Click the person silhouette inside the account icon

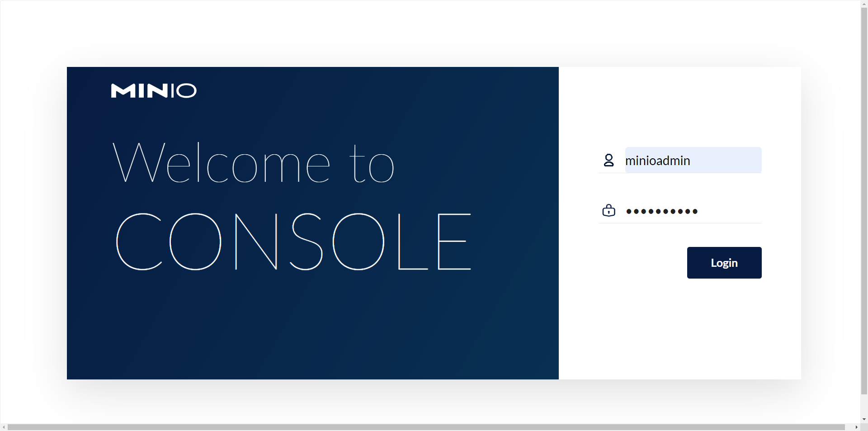pos(609,160)
